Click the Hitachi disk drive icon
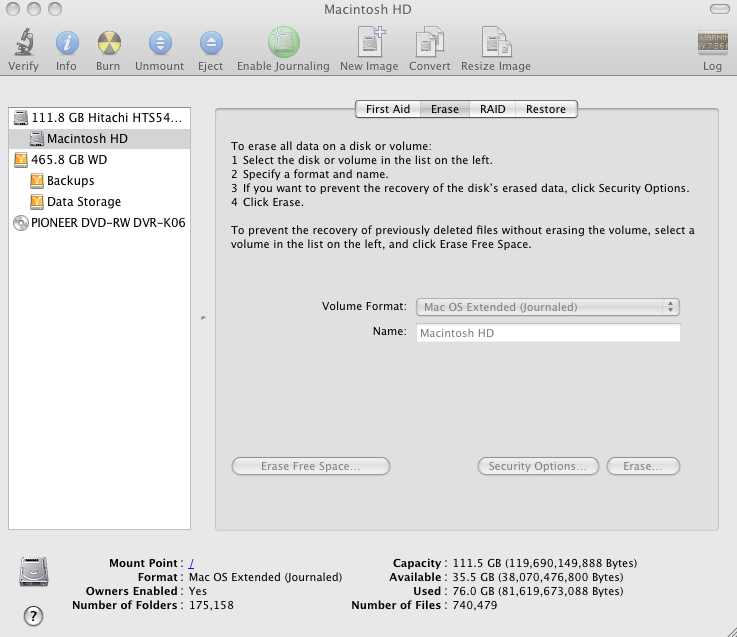 coord(21,118)
